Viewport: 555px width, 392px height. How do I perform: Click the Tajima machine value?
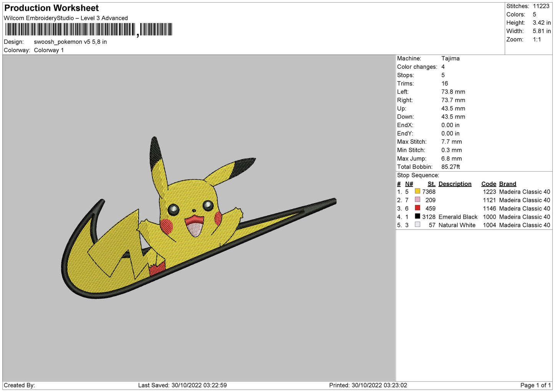coord(450,58)
